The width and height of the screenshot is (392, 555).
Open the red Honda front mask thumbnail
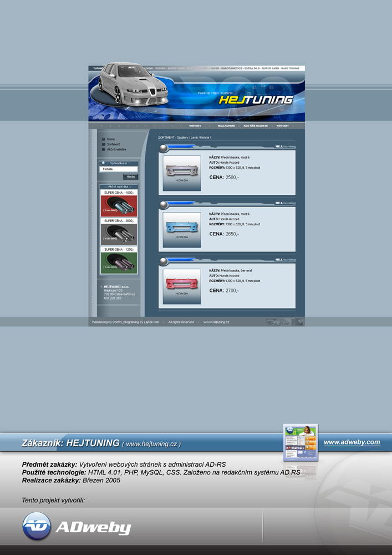[x=182, y=286]
